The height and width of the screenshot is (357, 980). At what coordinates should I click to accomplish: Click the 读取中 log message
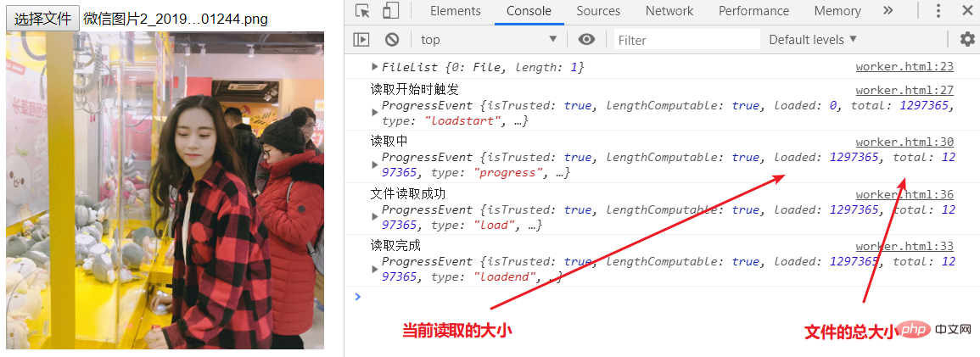389,142
